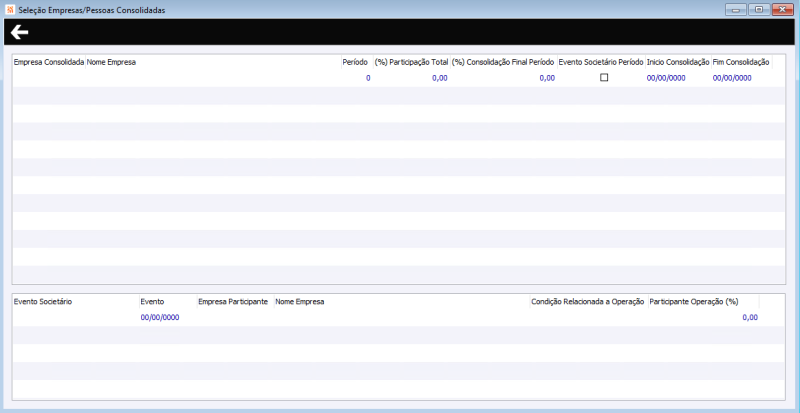Click the Fim Consolidação column header
Viewport: 800px width, 413px height.
point(741,62)
